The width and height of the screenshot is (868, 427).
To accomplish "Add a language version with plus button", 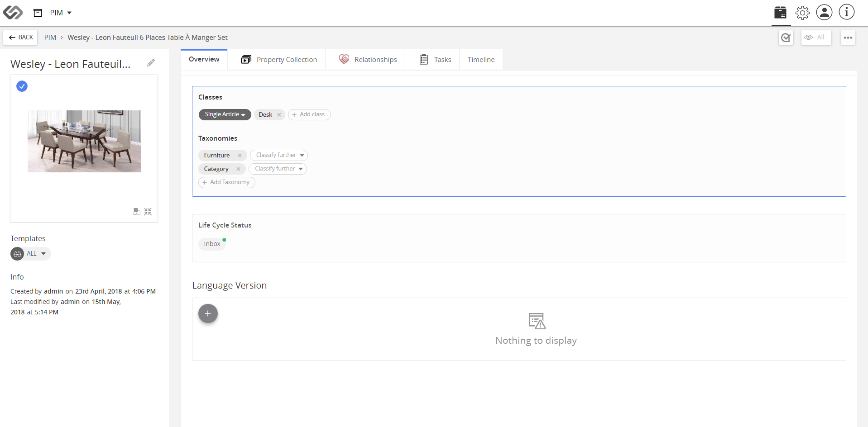I will tap(208, 313).
